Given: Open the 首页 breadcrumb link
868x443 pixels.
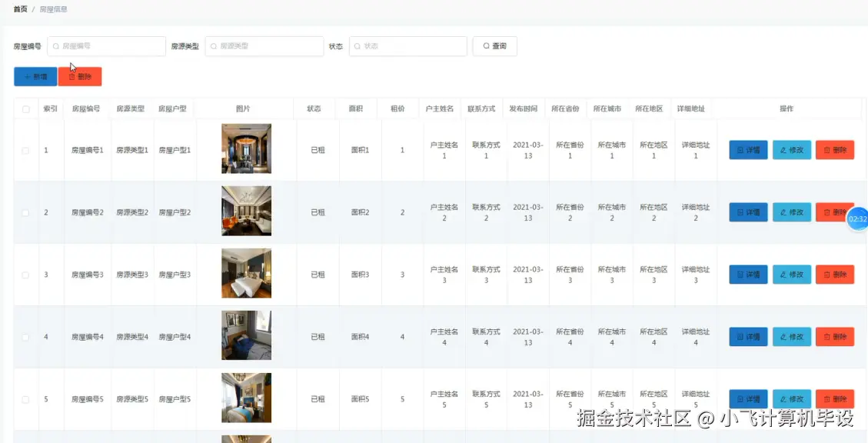Looking at the screenshot, I should pos(18,9).
